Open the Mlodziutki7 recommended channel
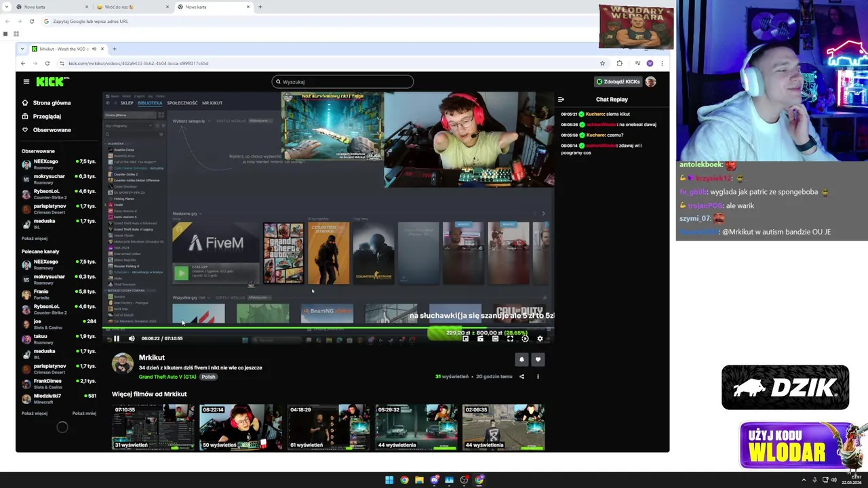 (58, 399)
